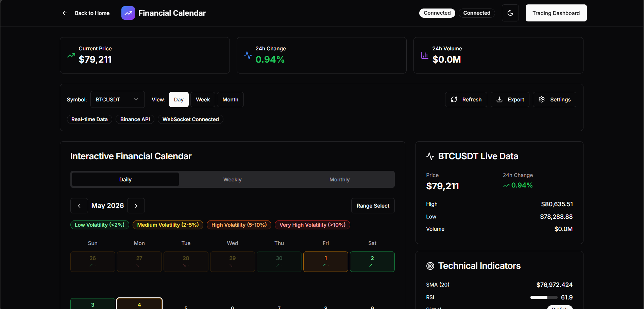
Task: Select May 2 calendar cell
Action: pyautogui.click(x=372, y=262)
